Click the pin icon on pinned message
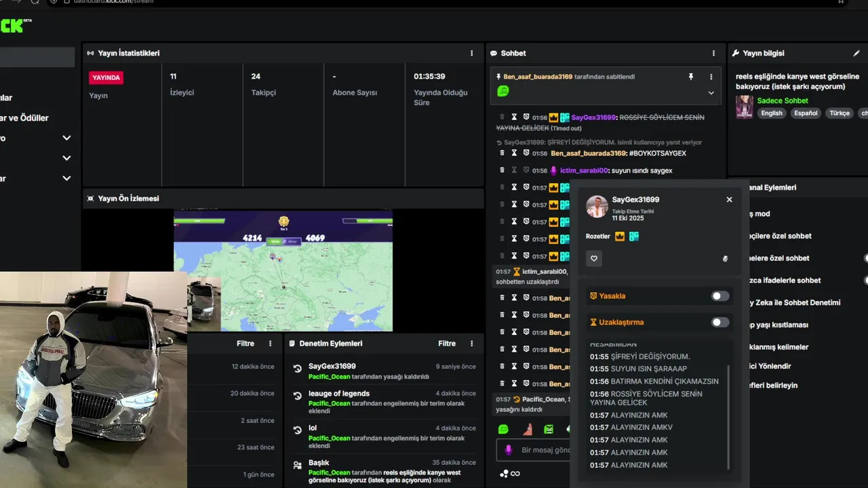 click(x=691, y=77)
